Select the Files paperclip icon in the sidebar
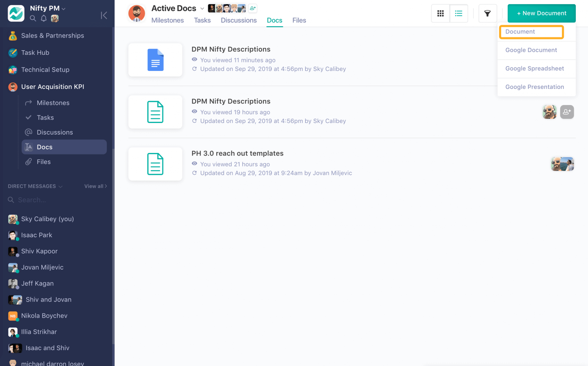 coord(29,162)
